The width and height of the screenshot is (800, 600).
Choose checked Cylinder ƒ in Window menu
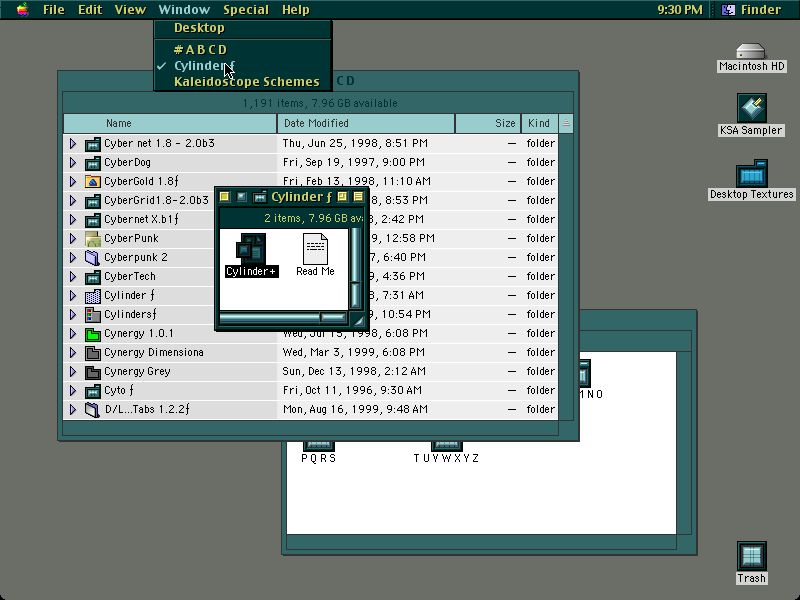coord(243,66)
